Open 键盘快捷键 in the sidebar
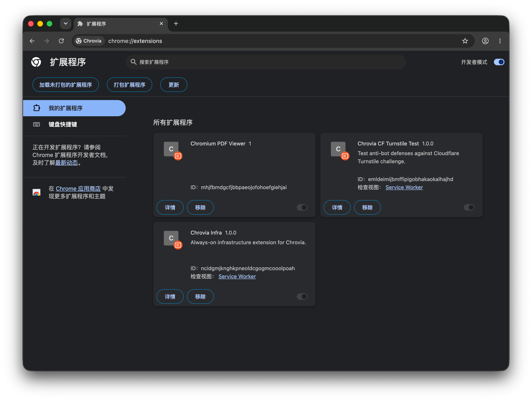This screenshot has height=401, width=532. (x=74, y=124)
